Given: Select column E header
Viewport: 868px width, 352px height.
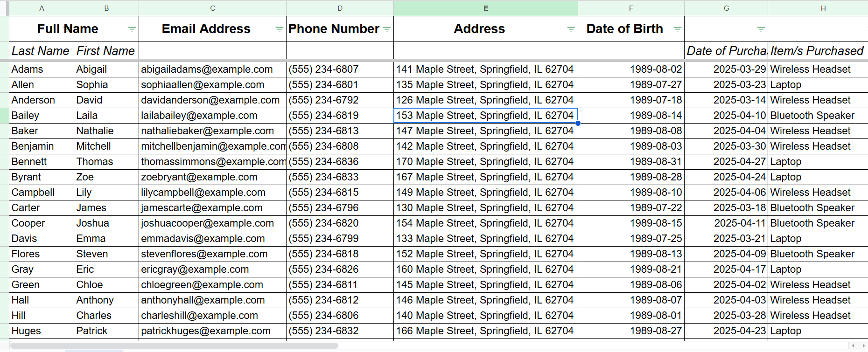Looking at the screenshot, I should (486, 8).
